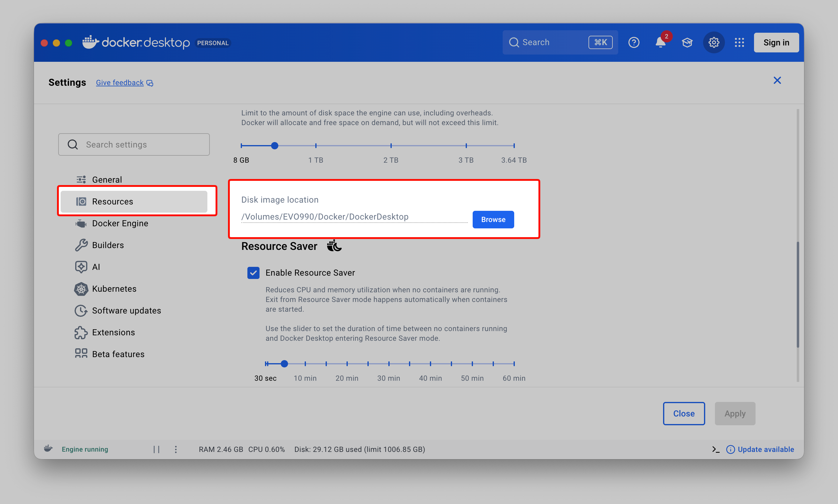Click the settings panel vertical scrollbar
This screenshot has width=838, height=504.
798,294
